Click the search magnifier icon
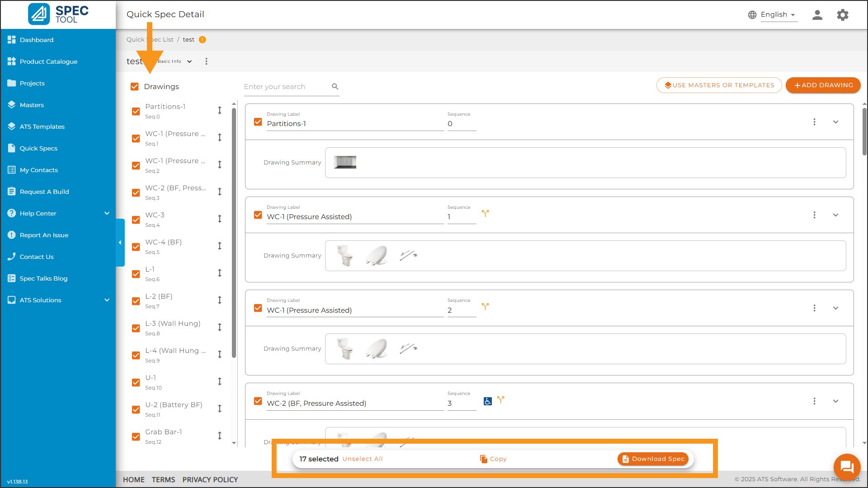 point(335,86)
